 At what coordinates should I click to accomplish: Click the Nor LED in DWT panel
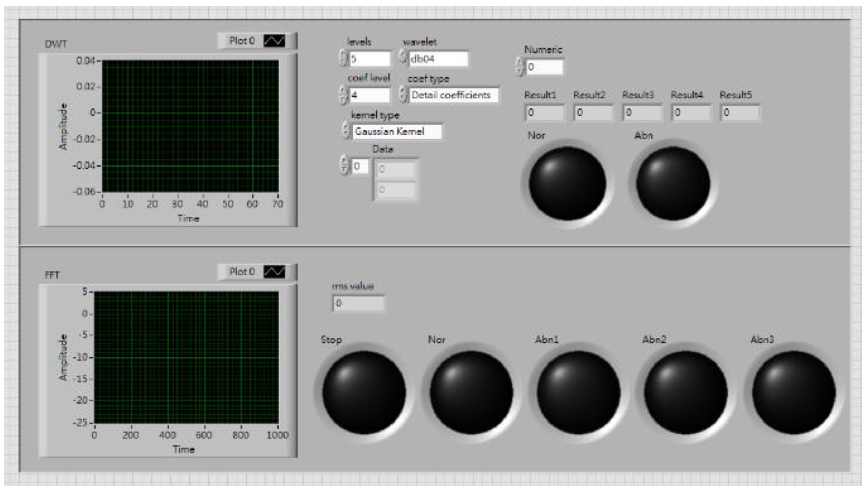[x=567, y=183]
